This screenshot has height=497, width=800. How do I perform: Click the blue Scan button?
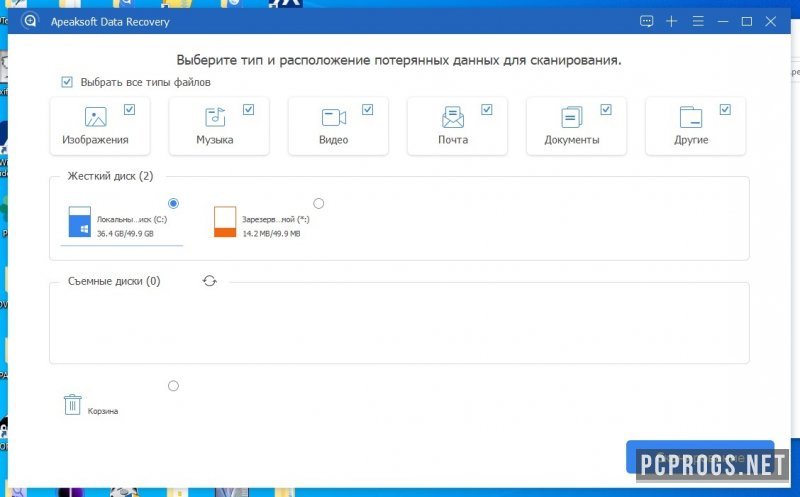(699, 457)
